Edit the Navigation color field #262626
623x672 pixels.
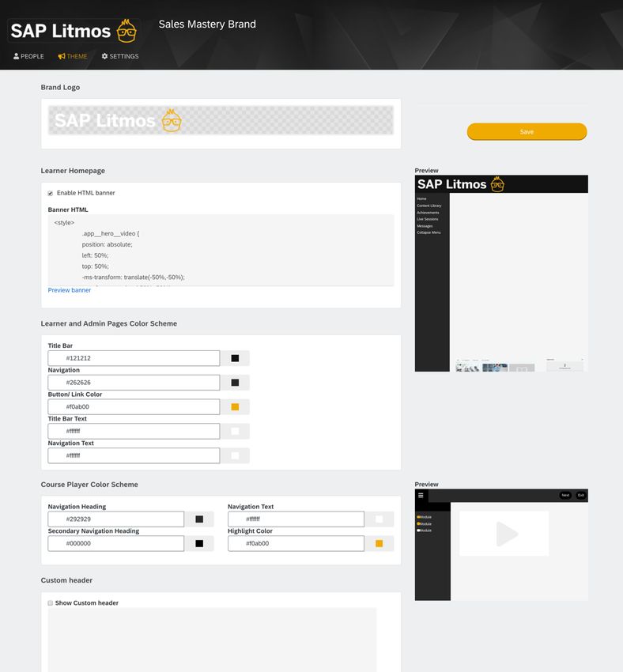(134, 383)
